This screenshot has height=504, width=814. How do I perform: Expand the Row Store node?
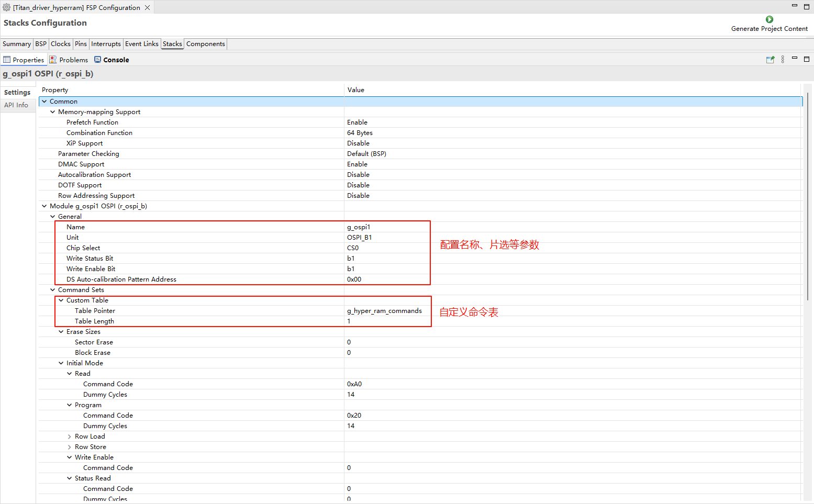[70, 447]
